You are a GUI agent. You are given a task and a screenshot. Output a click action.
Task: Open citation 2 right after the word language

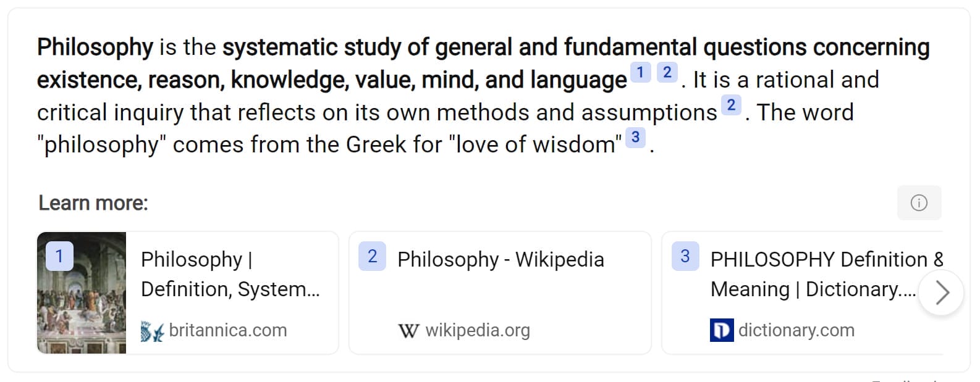(667, 73)
